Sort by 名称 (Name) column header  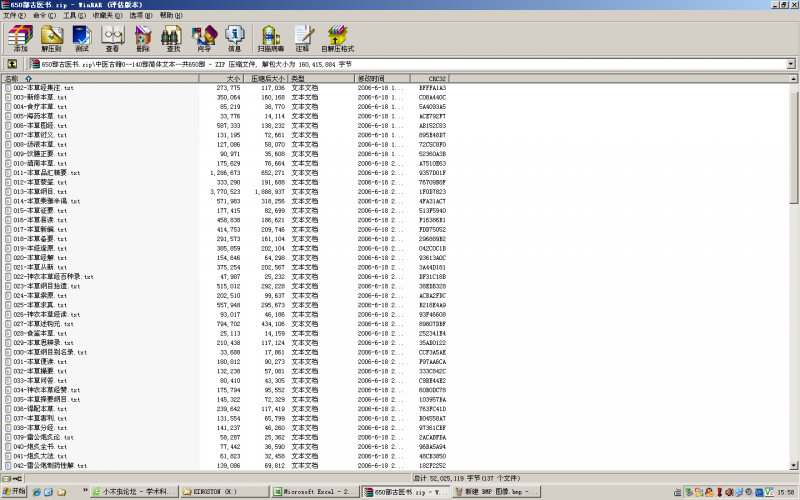(x=100, y=79)
